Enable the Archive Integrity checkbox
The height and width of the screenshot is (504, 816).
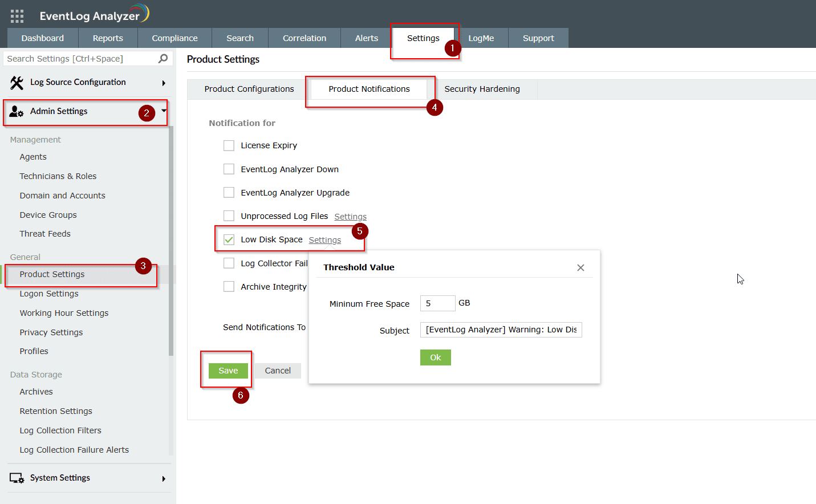pos(229,287)
